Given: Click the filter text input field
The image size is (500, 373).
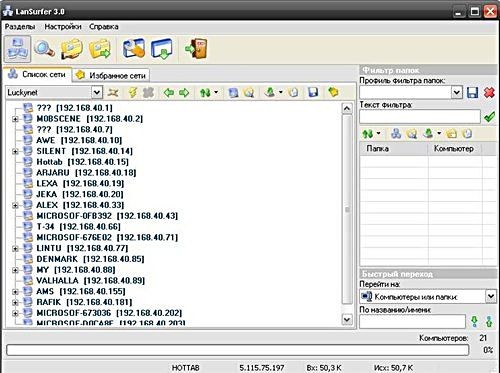Looking at the screenshot, I should click(420, 117).
